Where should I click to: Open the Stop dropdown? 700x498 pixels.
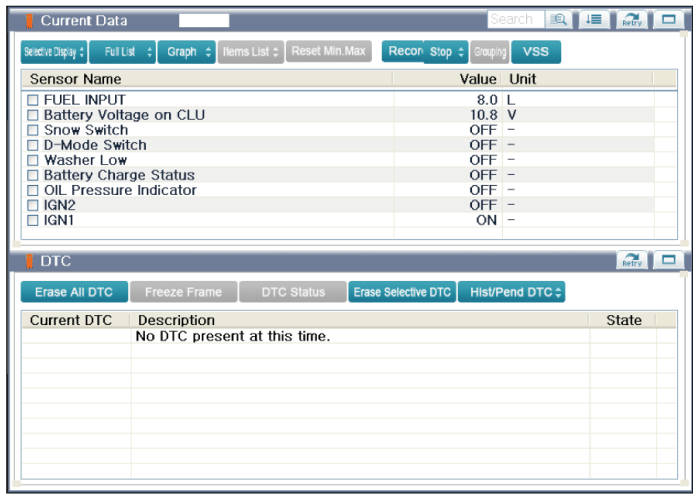pyautogui.click(x=447, y=52)
